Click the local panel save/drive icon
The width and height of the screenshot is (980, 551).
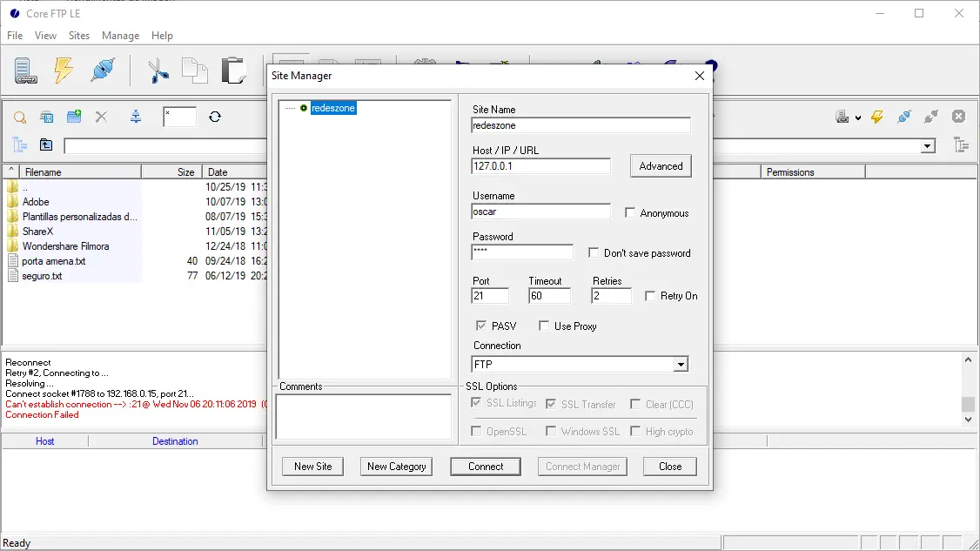(47, 117)
